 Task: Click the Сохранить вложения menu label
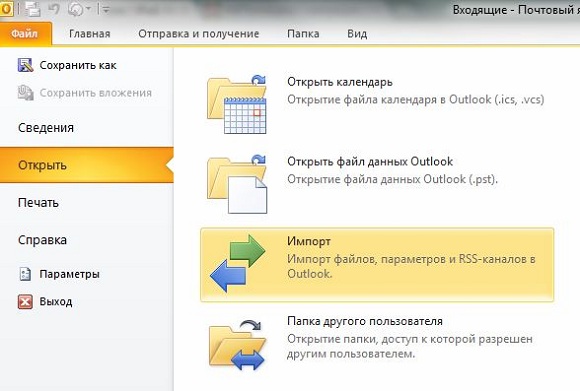click(96, 92)
